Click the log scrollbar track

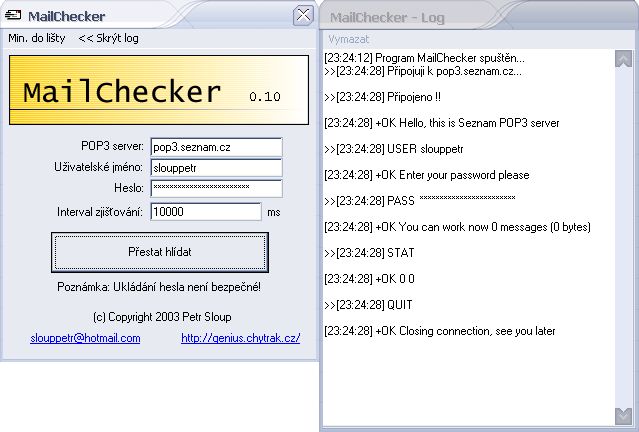pyautogui.click(x=623, y=237)
